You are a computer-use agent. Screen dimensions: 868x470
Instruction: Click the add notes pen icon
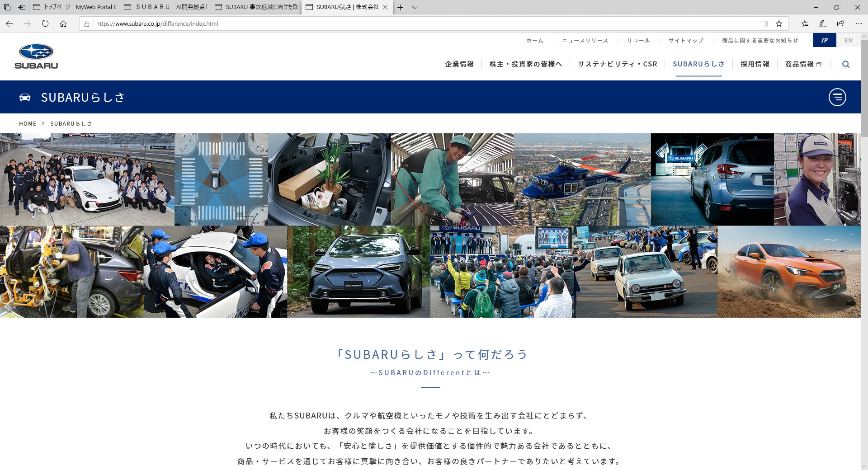(x=823, y=23)
